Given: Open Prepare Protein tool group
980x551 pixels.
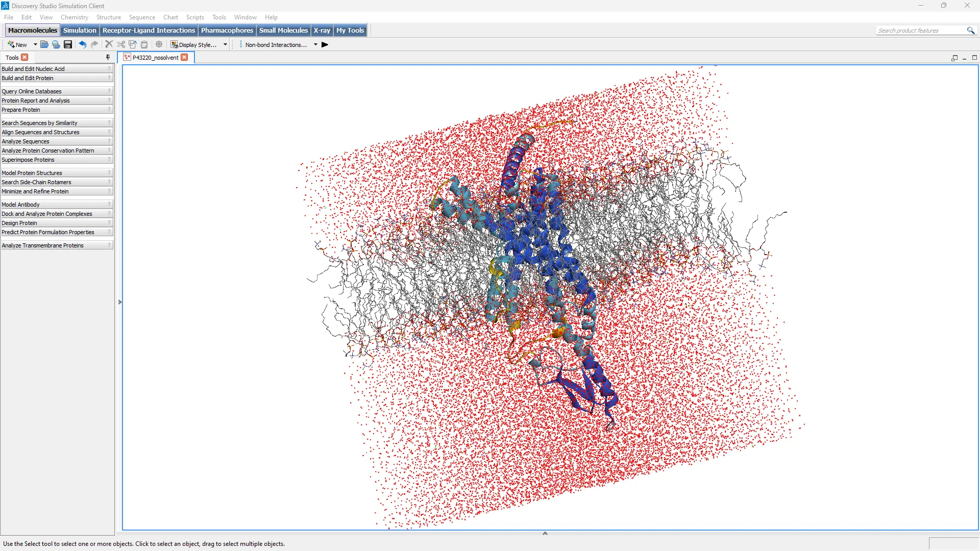Looking at the screenshot, I should click(21, 110).
